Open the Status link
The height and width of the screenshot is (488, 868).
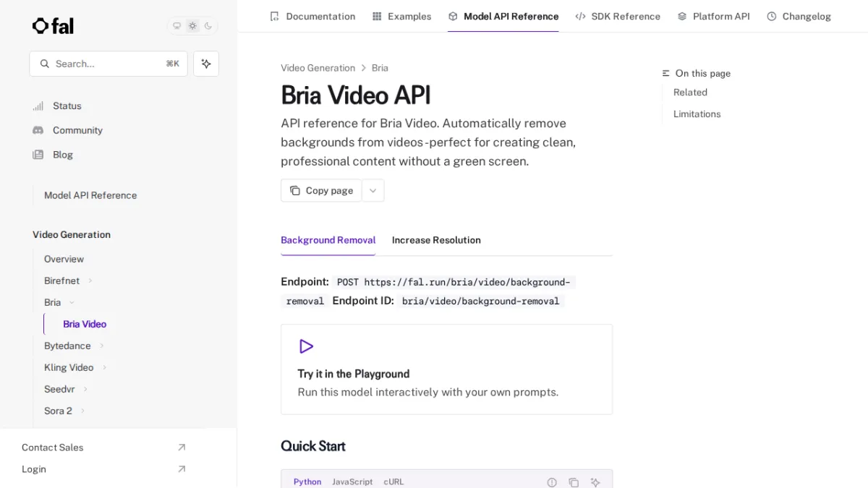click(x=67, y=106)
